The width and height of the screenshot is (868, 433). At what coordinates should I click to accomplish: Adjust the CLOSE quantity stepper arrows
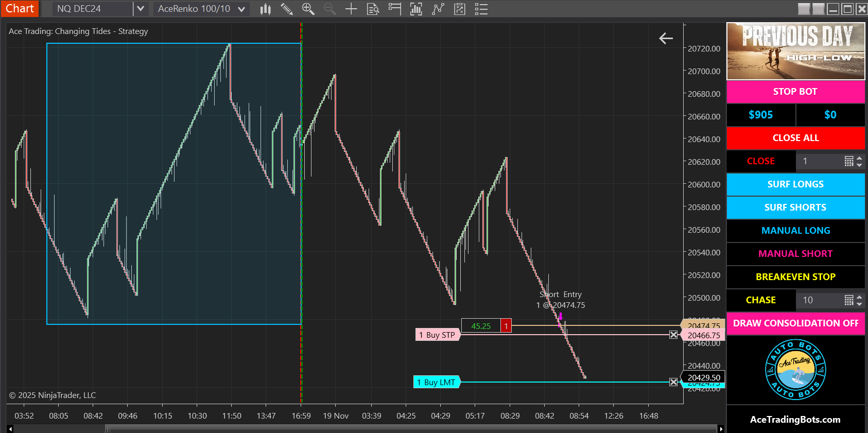click(859, 161)
